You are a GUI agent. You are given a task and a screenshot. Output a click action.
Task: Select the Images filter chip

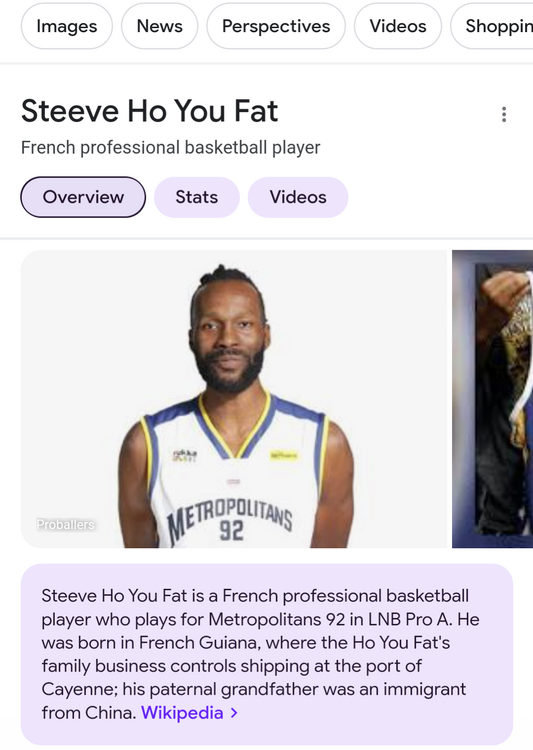tap(67, 26)
